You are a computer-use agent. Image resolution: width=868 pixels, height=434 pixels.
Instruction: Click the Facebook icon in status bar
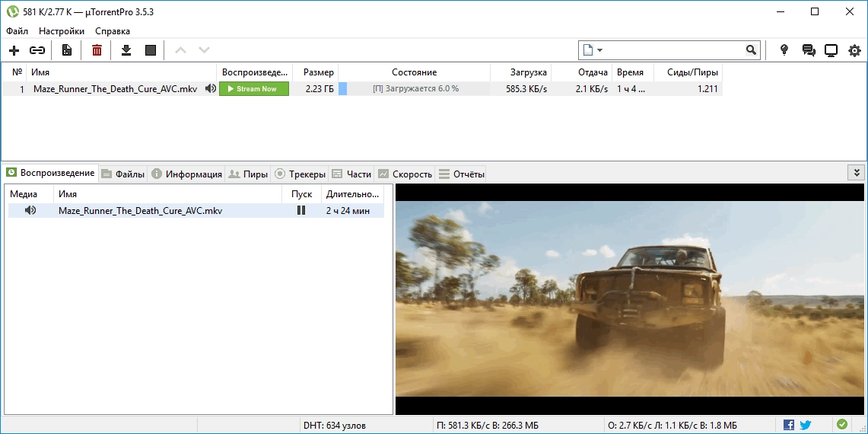[788, 426]
